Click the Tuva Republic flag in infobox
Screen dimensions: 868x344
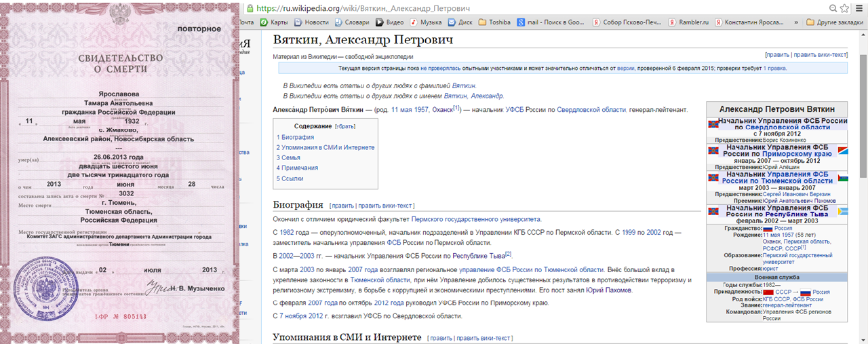842,212
